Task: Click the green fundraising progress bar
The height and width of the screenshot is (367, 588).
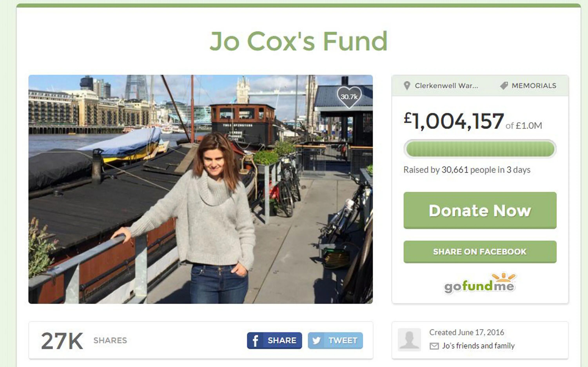Action: [480, 149]
